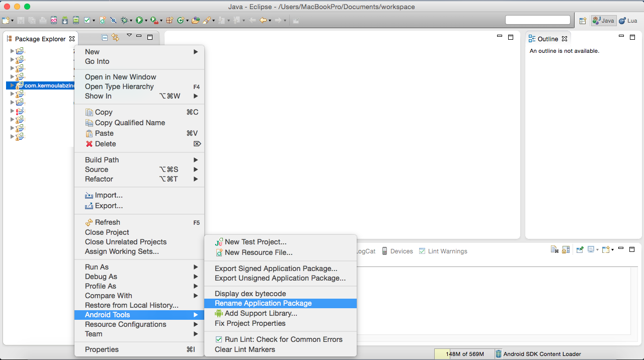Click the Open Perspective icon
This screenshot has width=644, height=360.
(x=583, y=21)
